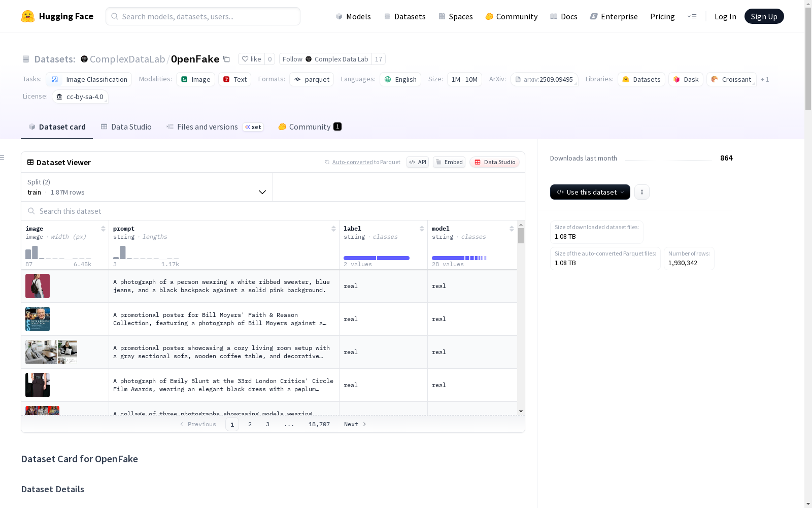This screenshot has height=508, width=812.
Task: Click the heart like button
Action: click(251, 59)
